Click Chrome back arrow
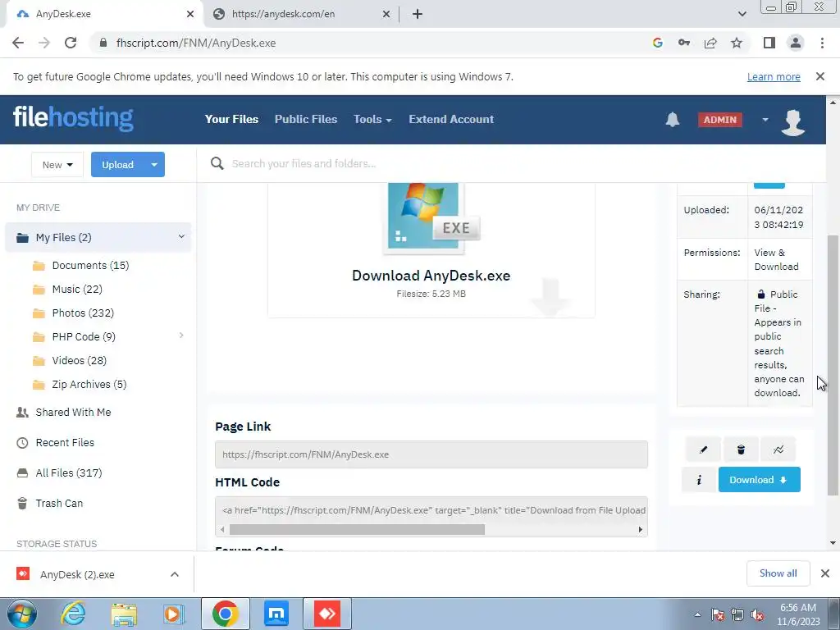 pos(18,43)
